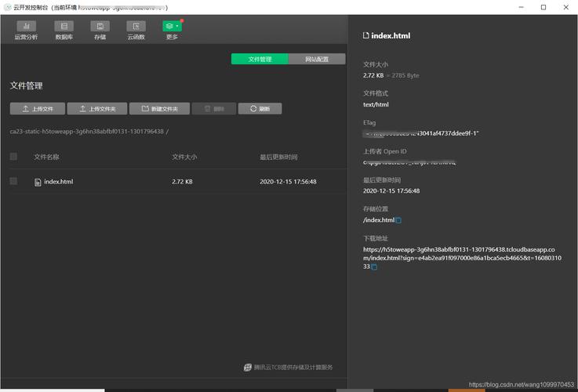Click the 刷新 refresh button
Viewport: 578px width, 392px height.
[x=260, y=109]
